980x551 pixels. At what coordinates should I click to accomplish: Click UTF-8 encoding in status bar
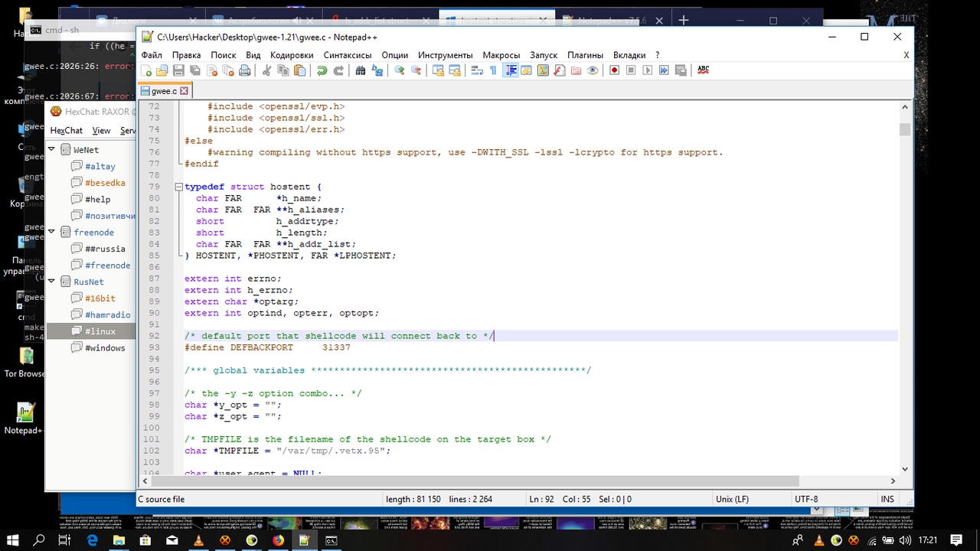pyautogui.click(x=806, y=499)
